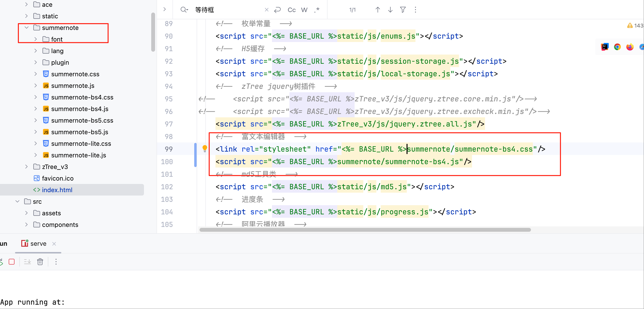Expand the static folder
This screenshot has width=644, height=309.
click(26, 16)
